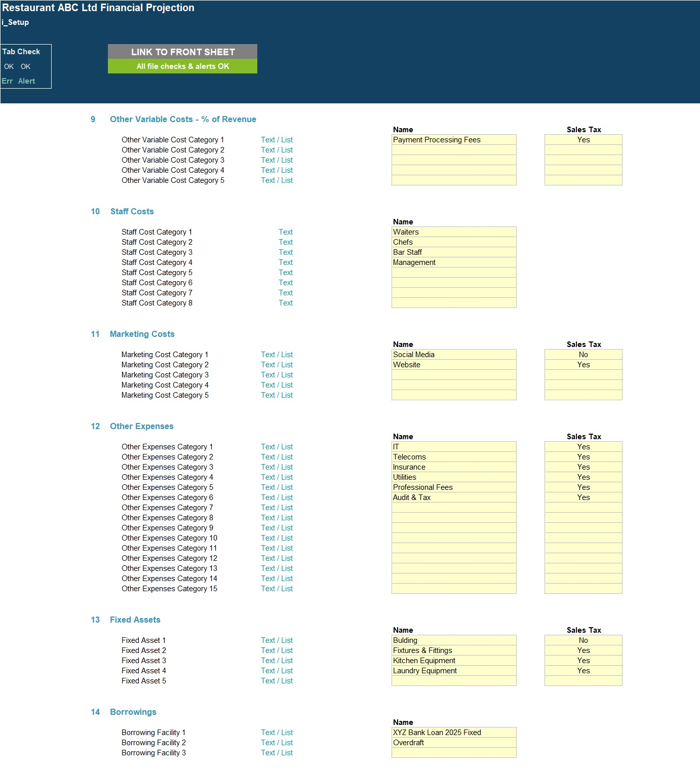Click the Borrowing Facility 2 row label
Screen dimensions: 700x768
153,743
